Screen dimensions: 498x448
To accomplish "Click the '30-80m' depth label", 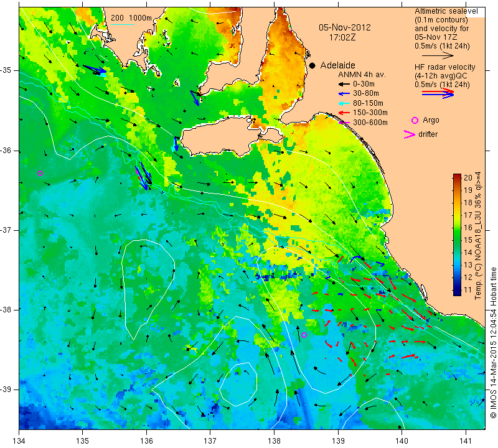I will pyautogui.click(x=366, y=93).
